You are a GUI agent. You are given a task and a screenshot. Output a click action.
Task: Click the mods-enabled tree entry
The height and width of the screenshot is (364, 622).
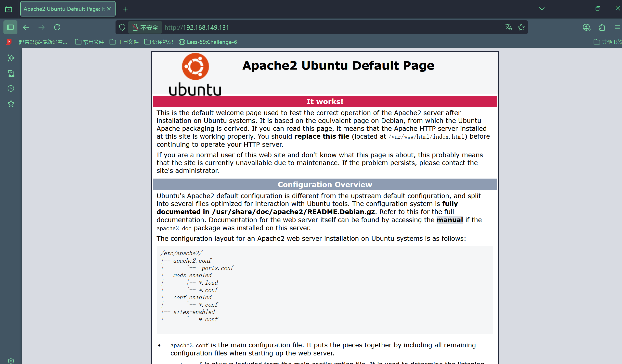pos(192,275)
